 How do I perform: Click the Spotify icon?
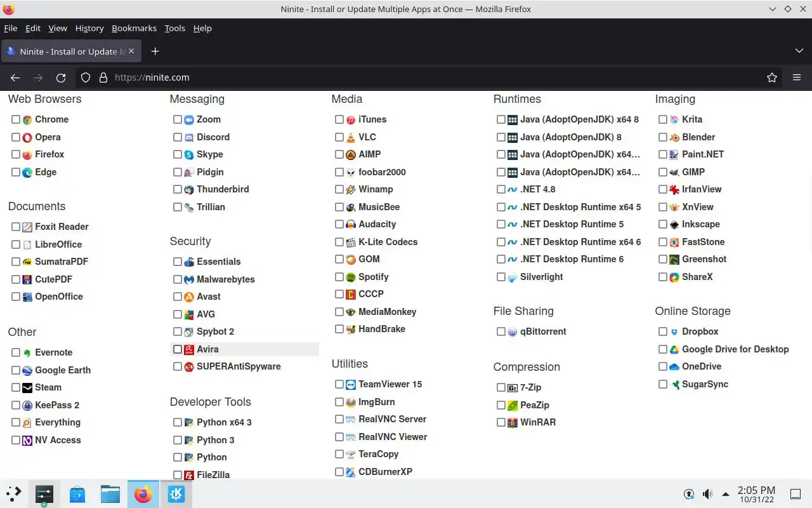[x=351, y=277]
